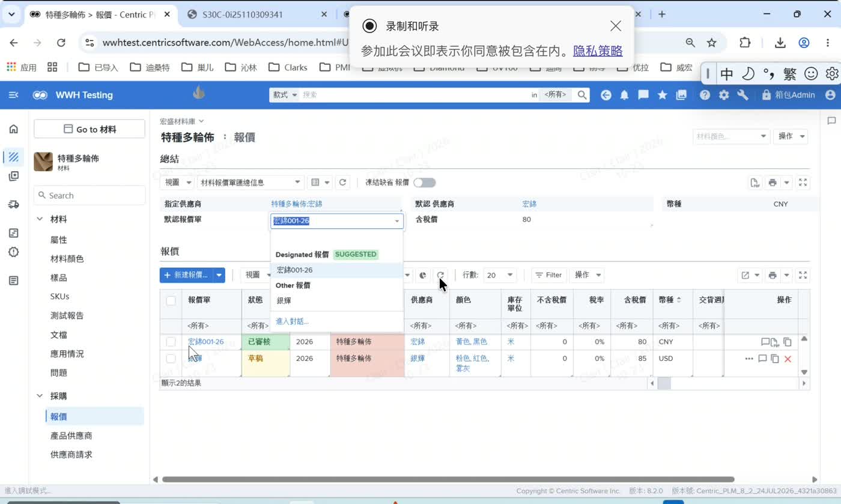Image resolution: width=841 pixels, height=504 pixels.
Task: Open the favorites star icon
Action: coord(662,95)
